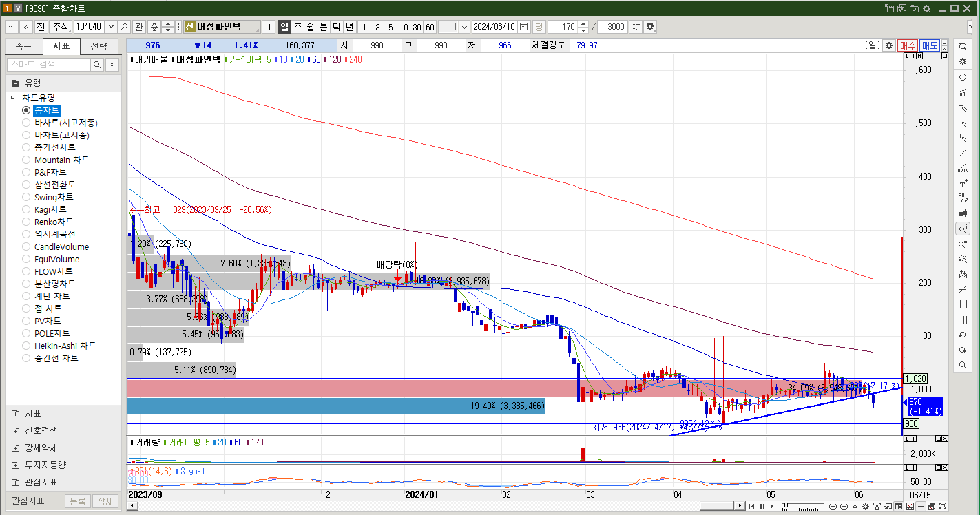Select the 월 monthly period button

point(311,27)
